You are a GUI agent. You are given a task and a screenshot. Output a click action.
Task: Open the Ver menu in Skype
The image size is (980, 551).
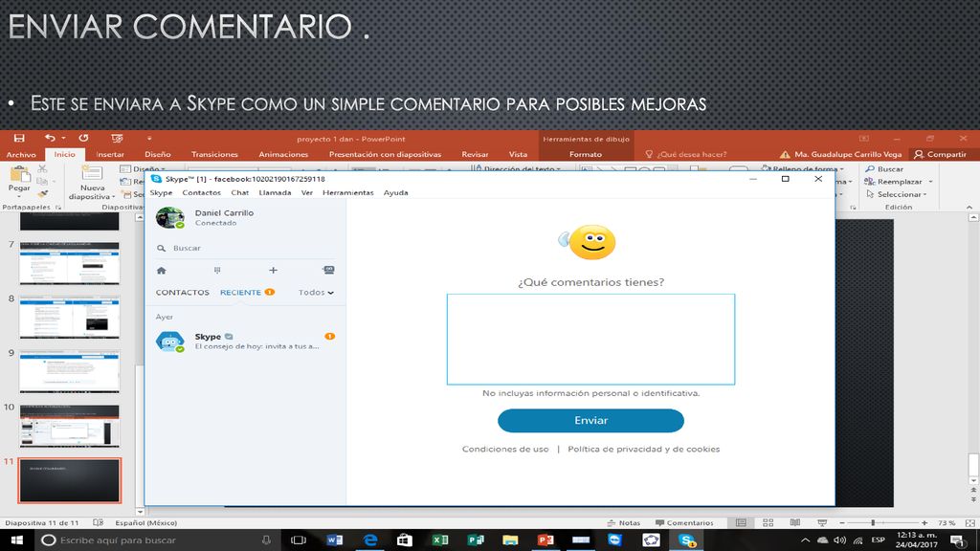(x=307, y=192)
